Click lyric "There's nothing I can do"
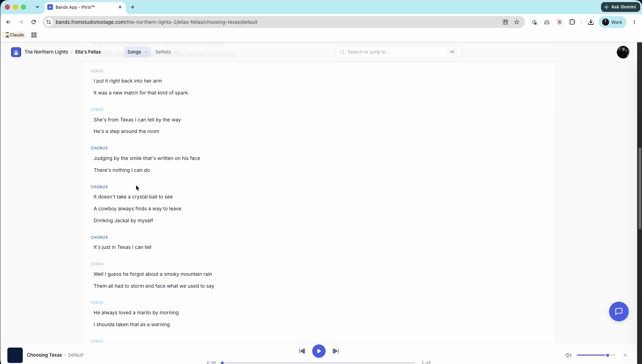Viewport: 642px width, 364px height. 121,170
